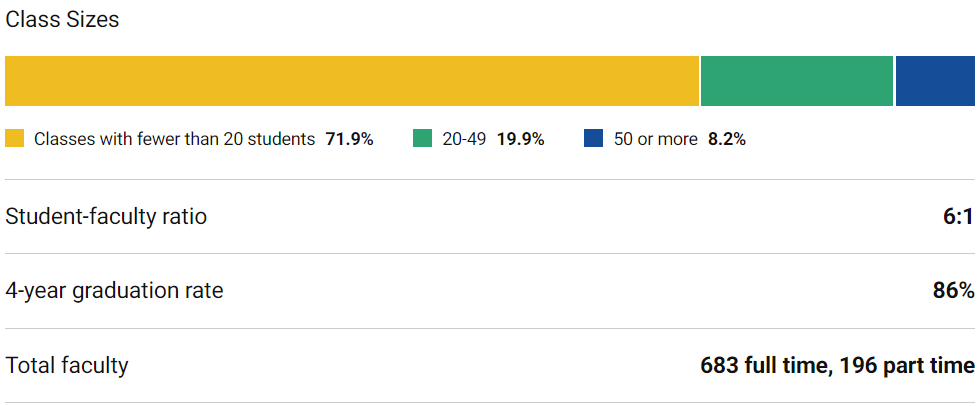Screen dimensions: 980x406
Task: Select the Class Sizes heading
Action: 62,20
